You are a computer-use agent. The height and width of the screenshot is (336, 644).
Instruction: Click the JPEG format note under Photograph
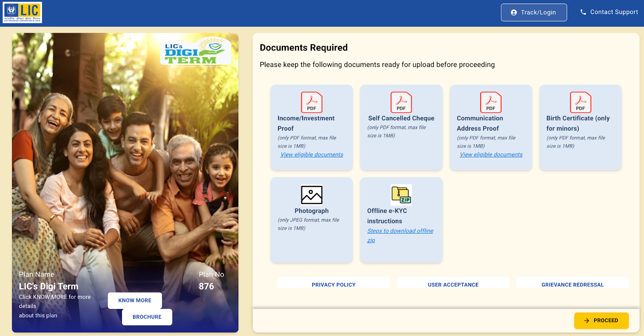point(308,224)
